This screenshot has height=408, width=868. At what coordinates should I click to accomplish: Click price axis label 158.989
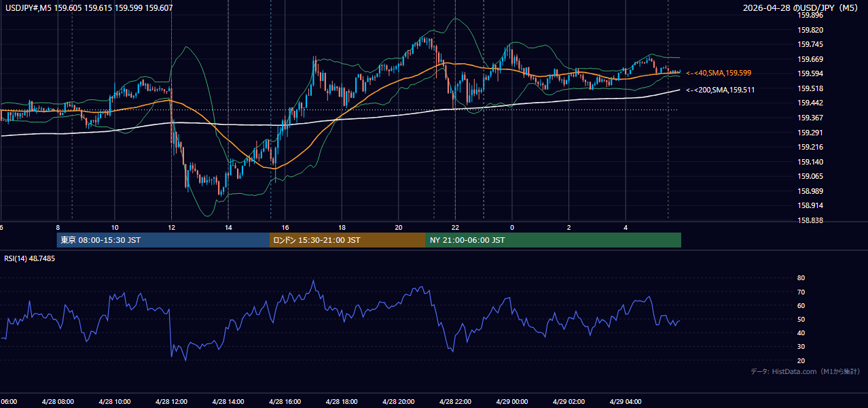[x=810, y=191]
